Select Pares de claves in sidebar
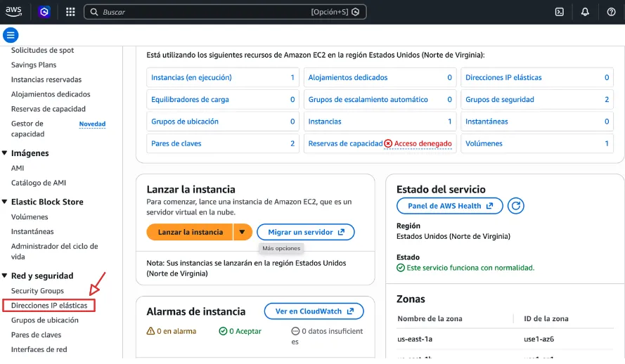625x364 pixels. click(37, 335)
